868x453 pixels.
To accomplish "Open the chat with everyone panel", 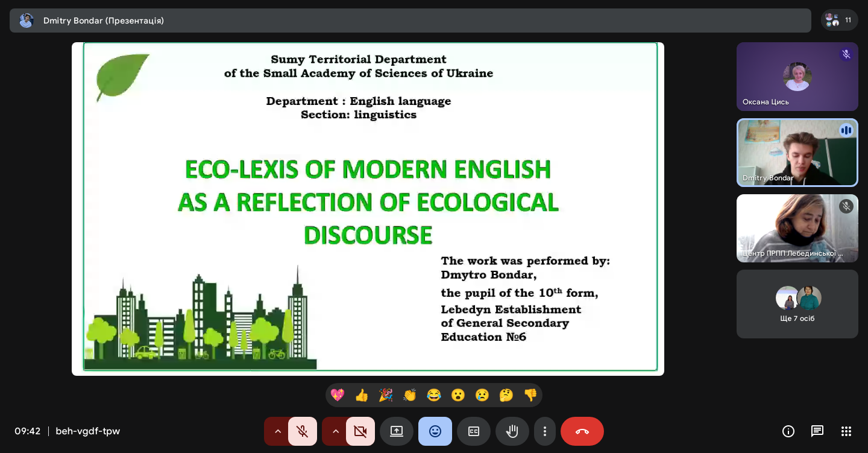I will tap(817, 431).
